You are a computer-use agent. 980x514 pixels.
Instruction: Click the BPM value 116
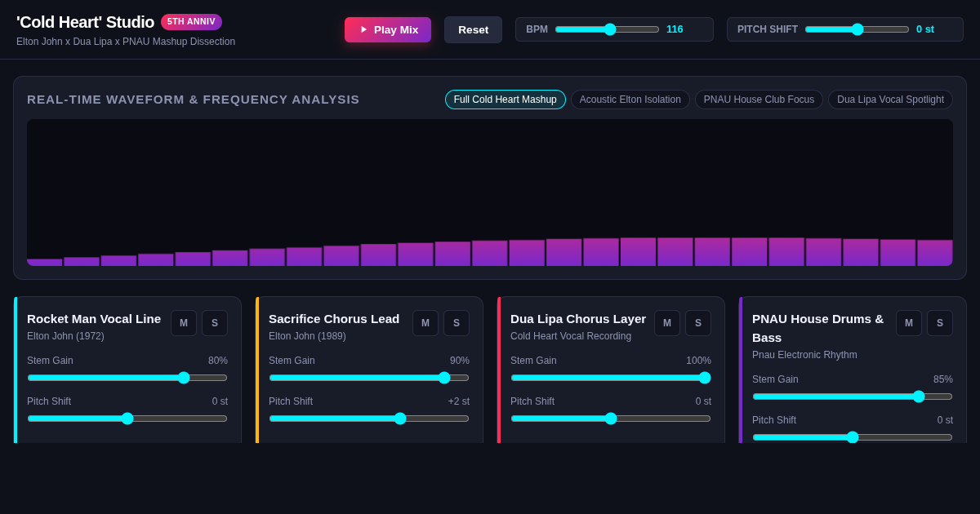(675, 29)
